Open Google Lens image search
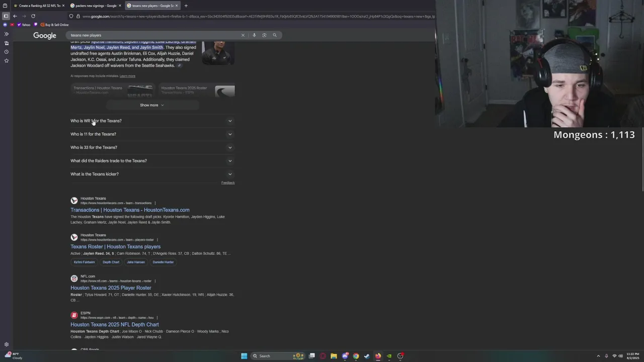 coord(264,35)
